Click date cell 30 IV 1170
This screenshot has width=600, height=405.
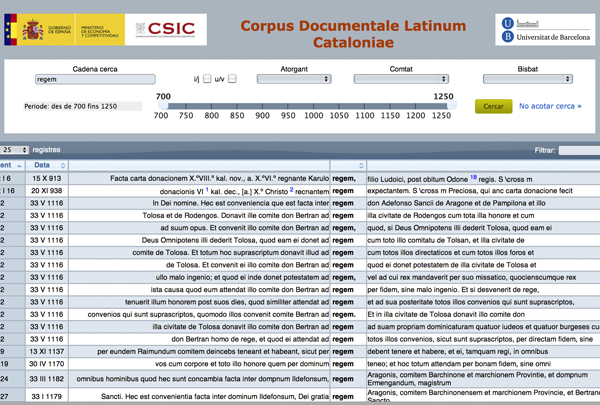tap(47, 364)
